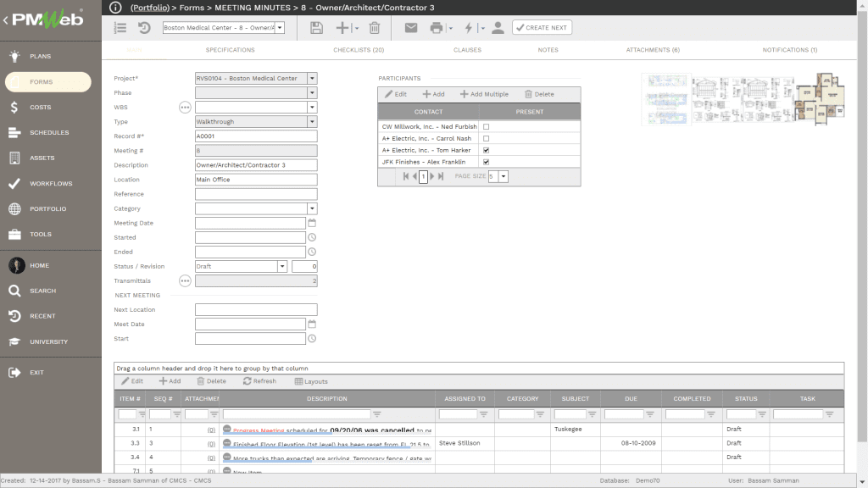868x488 pixels.
Task: Click Add Multiple in Participants panel
Action: (484, 94)
